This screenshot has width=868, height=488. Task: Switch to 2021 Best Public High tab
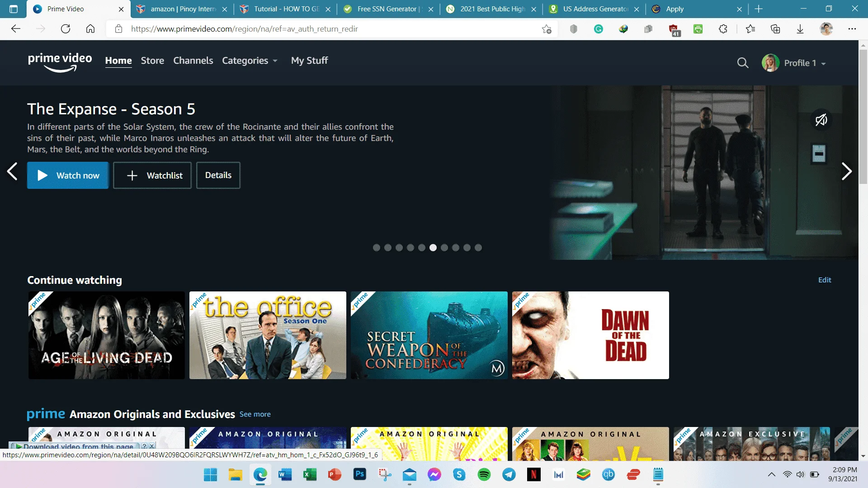492,9
